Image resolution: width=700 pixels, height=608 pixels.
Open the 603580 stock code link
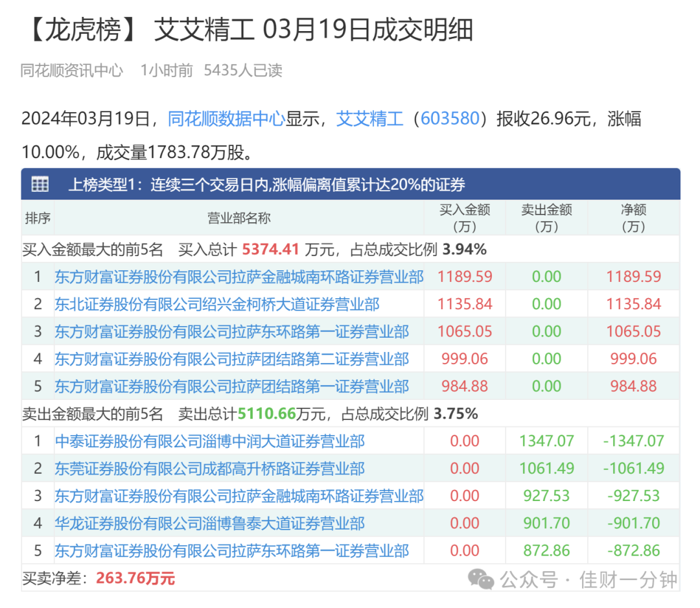point(450,119)
